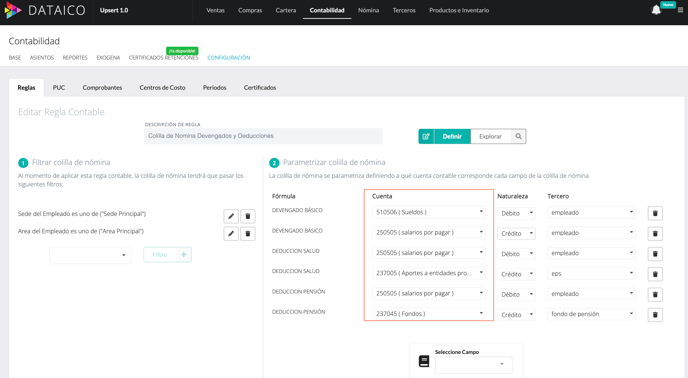688x378 pixels.
Task: Click the edit icon beside Definir
Action: click(426, 137)
